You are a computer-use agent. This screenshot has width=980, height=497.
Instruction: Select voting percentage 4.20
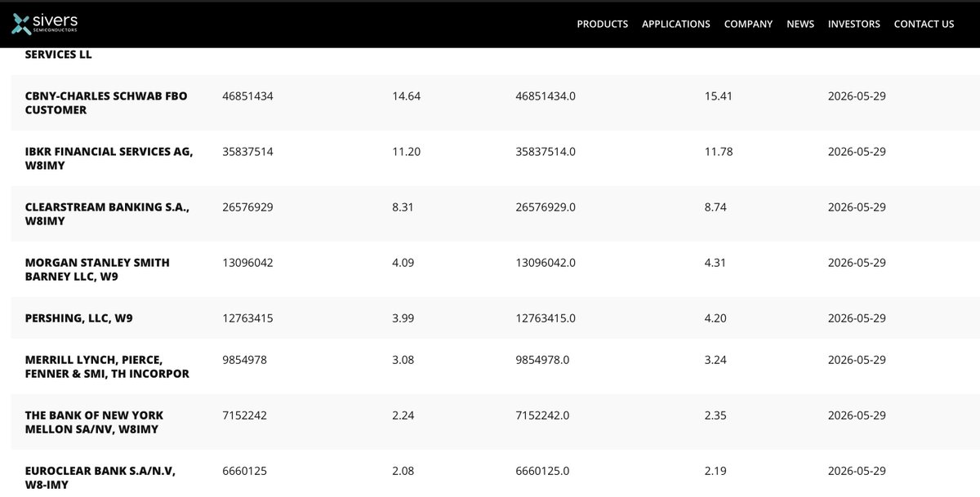[x=715, y=318]
